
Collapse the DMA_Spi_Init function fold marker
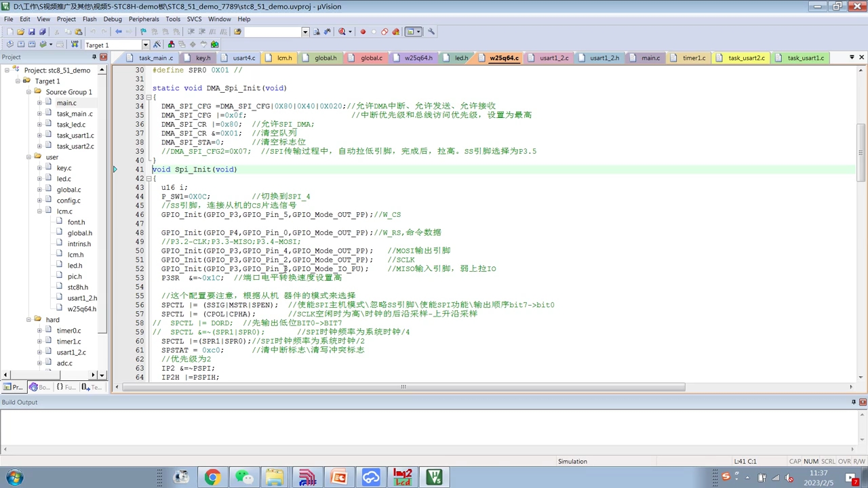149,97
